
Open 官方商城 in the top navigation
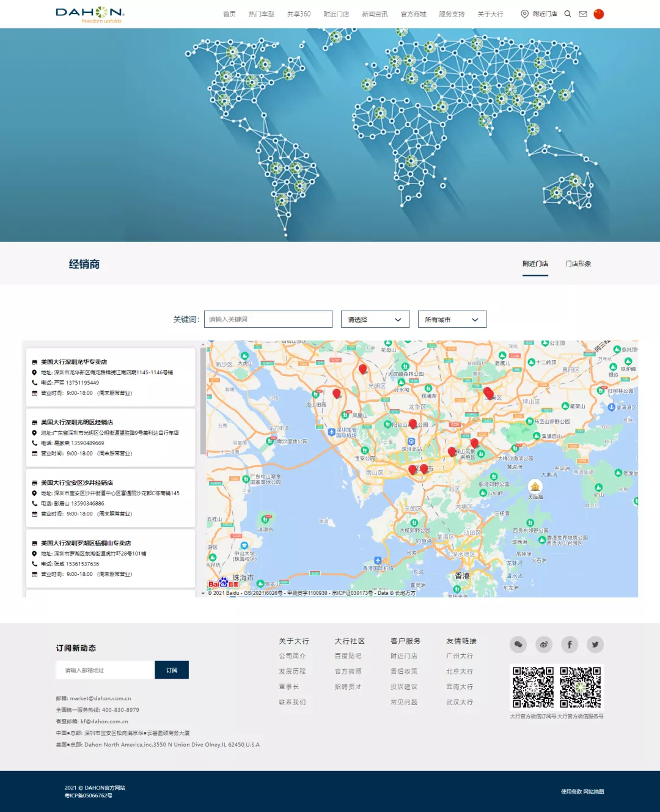(x=413, y=14)
